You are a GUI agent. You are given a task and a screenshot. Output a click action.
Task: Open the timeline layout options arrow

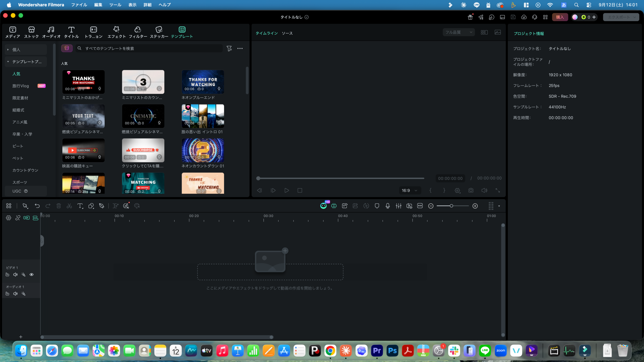[499, 206]
